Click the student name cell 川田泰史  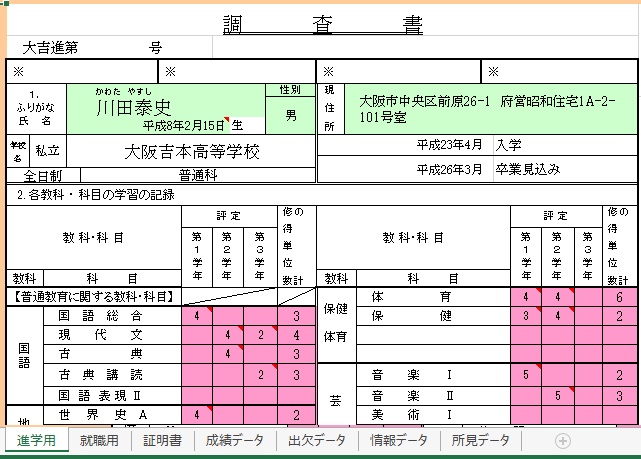(x=135, y=106)
